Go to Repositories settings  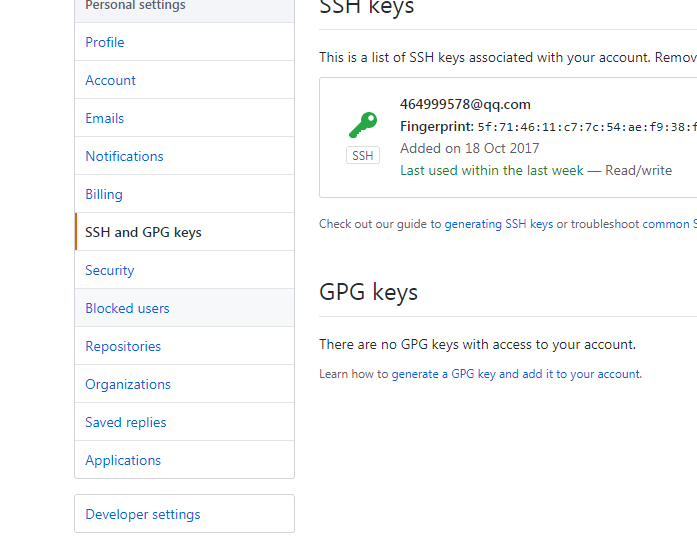pos(123,346)
